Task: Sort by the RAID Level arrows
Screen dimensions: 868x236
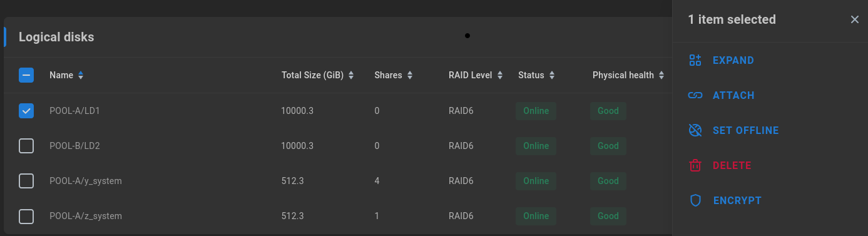Action: click(500, 75)
